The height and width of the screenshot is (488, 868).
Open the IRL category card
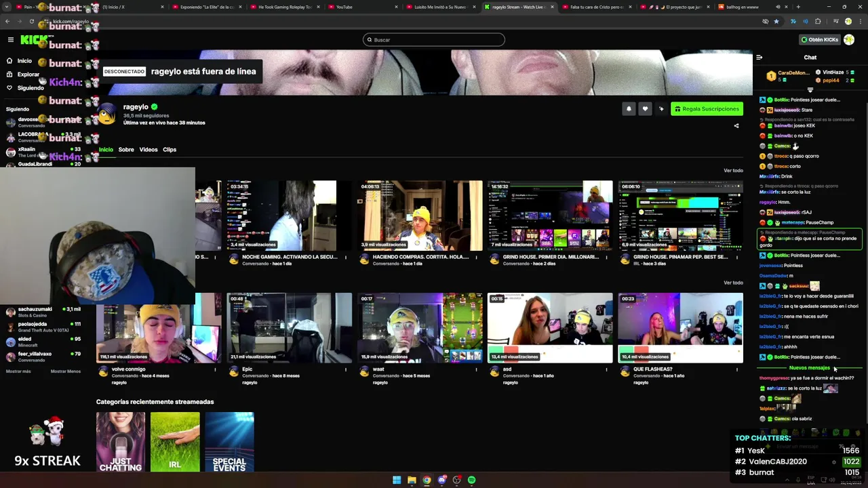(175, 442)
